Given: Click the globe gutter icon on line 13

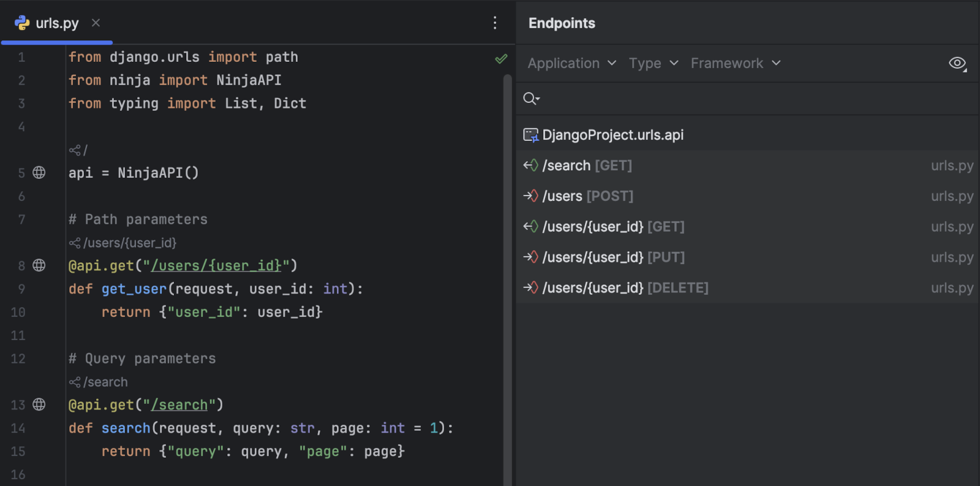Looking at the screenshot, I should [x=39, y=404].
